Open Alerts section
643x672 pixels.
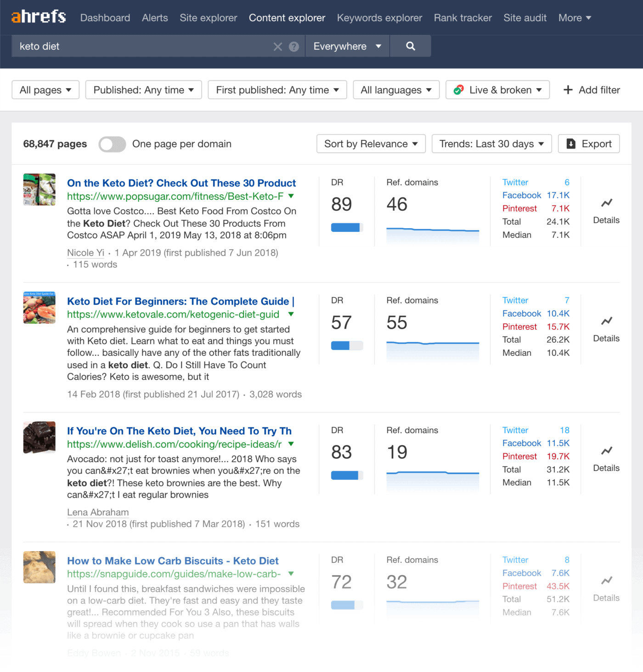pos(155,18)
